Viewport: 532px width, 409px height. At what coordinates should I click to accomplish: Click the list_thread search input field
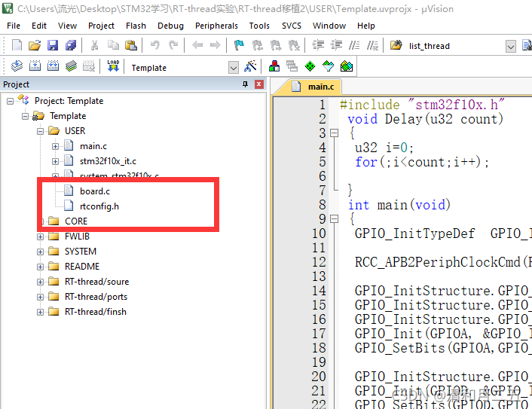(455, 46)
